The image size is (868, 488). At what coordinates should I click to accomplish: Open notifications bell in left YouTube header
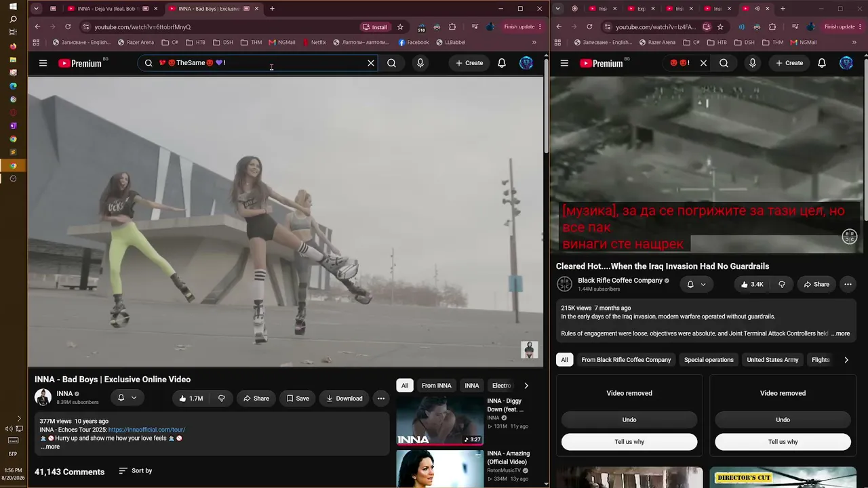tap(502, 63)
